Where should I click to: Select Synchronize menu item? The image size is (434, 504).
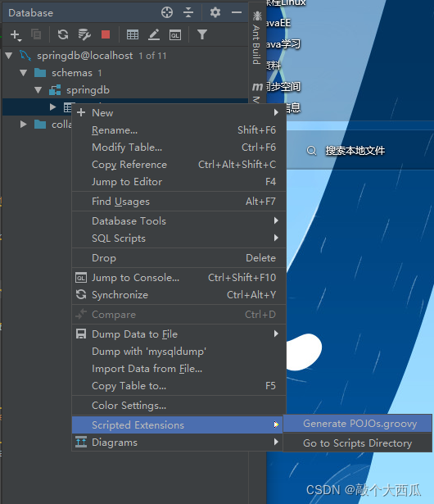coord(179,295)
